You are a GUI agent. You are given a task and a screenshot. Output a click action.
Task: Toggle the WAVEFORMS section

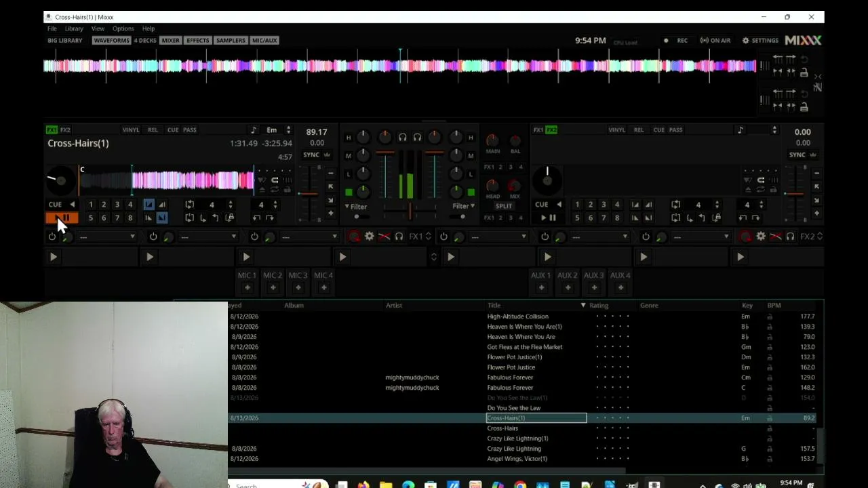tap(111, 41)
